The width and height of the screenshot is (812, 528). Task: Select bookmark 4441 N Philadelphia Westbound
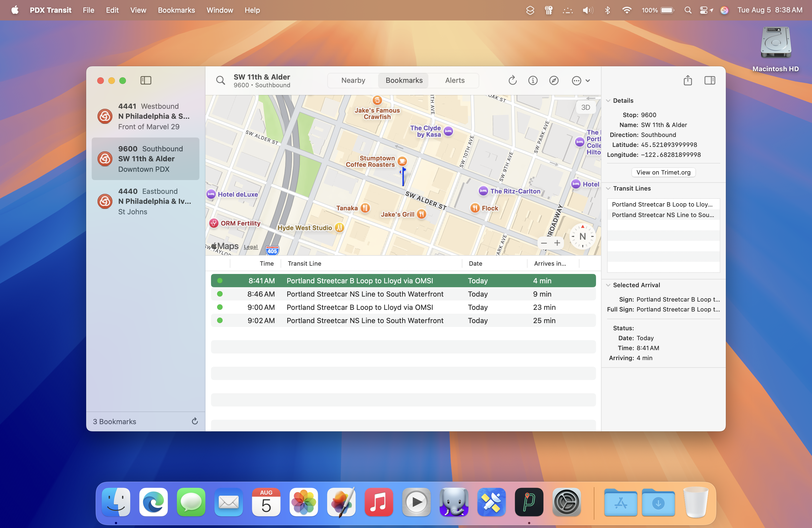pyautogui.click(x=145, y=116)
